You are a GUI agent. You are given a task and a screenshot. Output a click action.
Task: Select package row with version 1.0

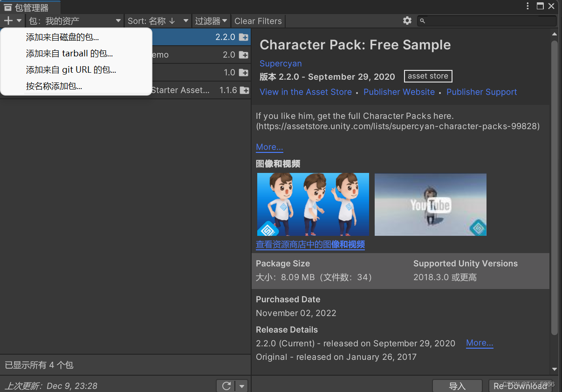click(x=201, y=73)
